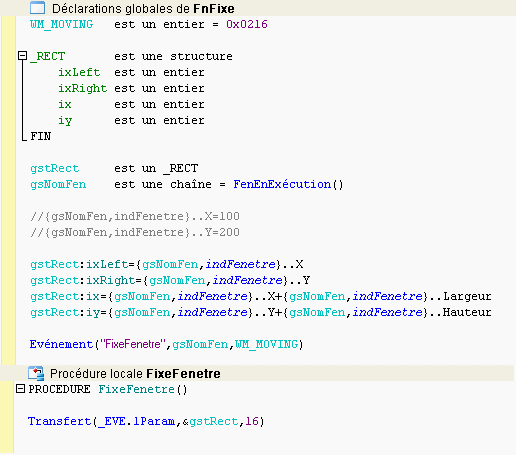Select the Déclarations globales de FnFixe header
Viewport: 516px width, 455px height.
tap(143, 8)
